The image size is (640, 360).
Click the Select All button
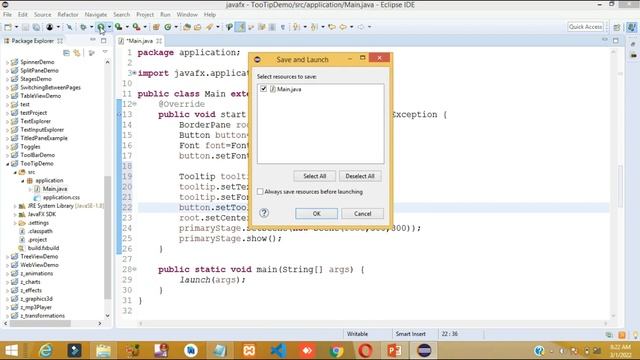[314, 176]
